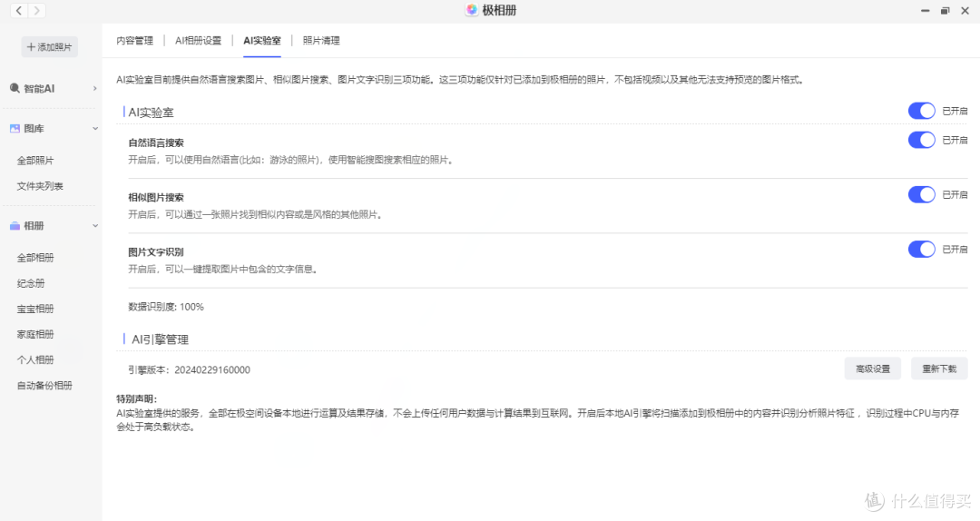Open 纪念册 in sidebar

point(31,283)
